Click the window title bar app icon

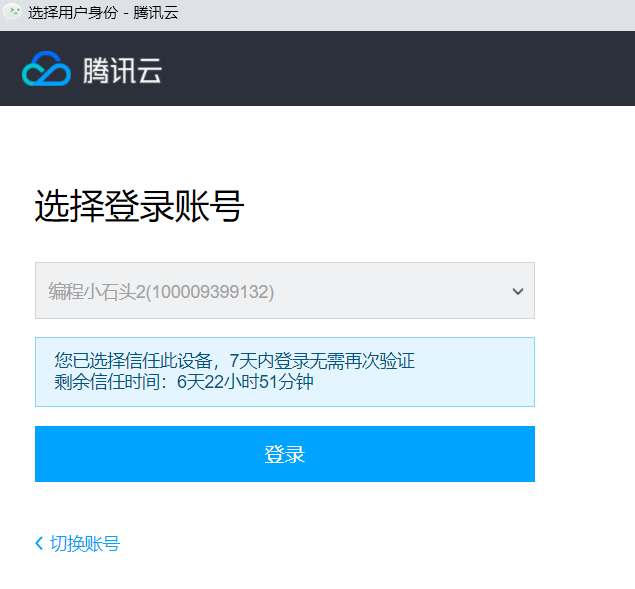[x=12, y=12]
